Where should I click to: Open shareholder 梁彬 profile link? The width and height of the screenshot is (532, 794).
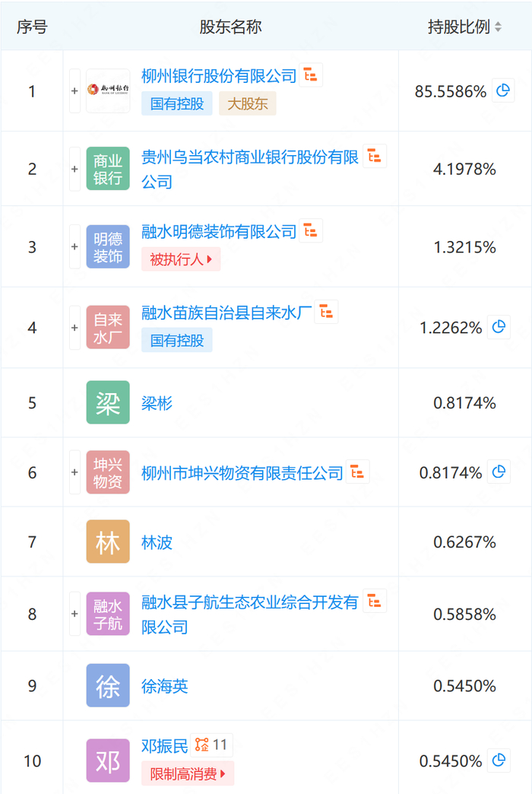[x=157, y=403]
